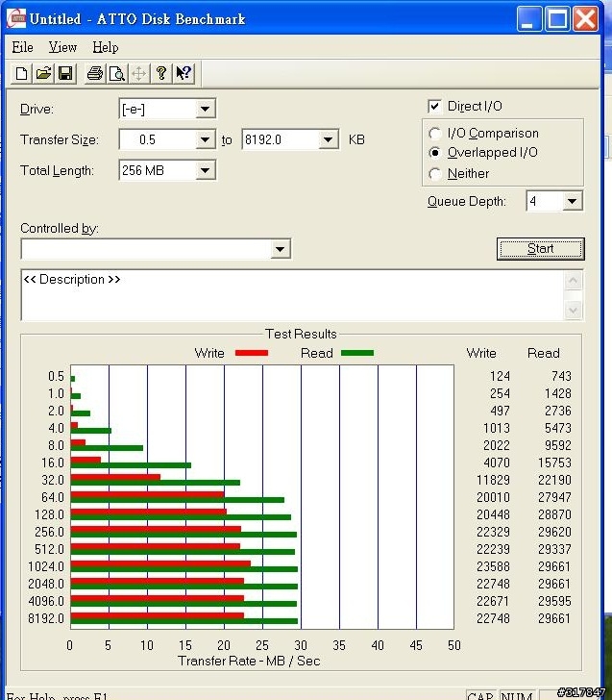Viewport: 612px width, 700px height.
Task: Click the description scrollbar down arrow
Action: [574, 310]
